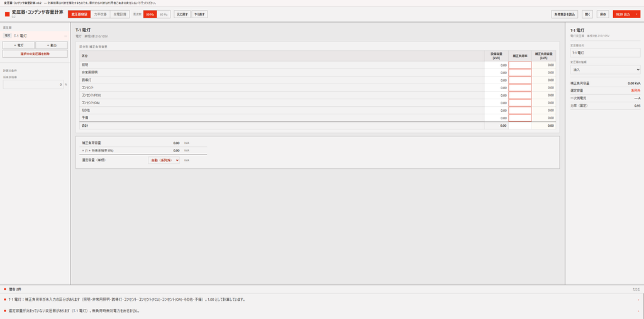Screen dimensions: 644x319
Task: Select the 50 Hz frequency toggle
Action: [150, 14]
